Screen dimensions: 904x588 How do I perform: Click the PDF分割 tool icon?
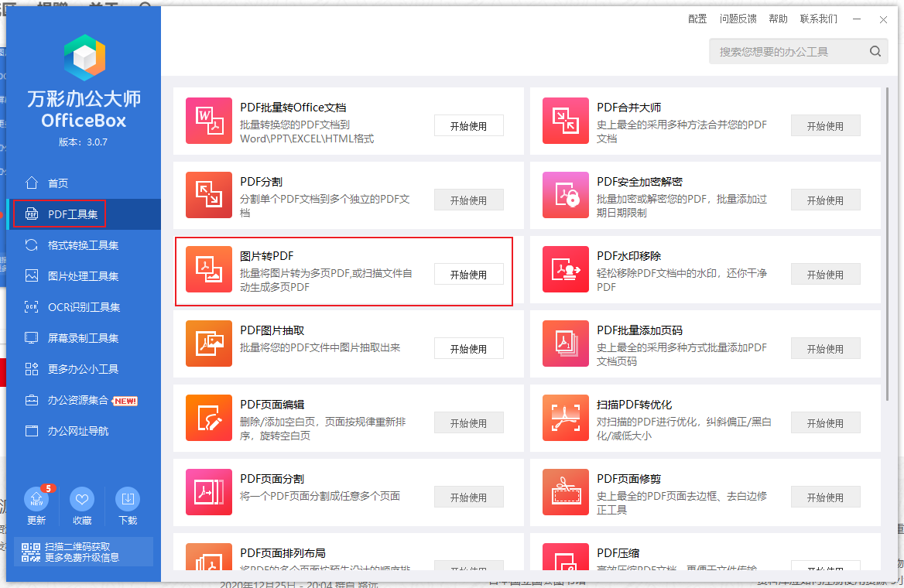(209, 195)
